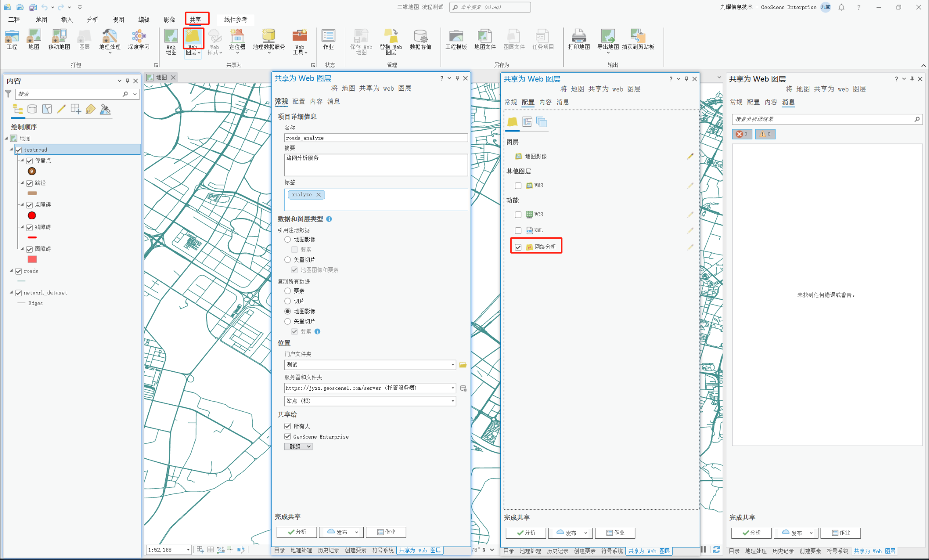Open the 定位器 share tool
The height and width of the screenshot is (560, 929).
(x=237, y=42)
